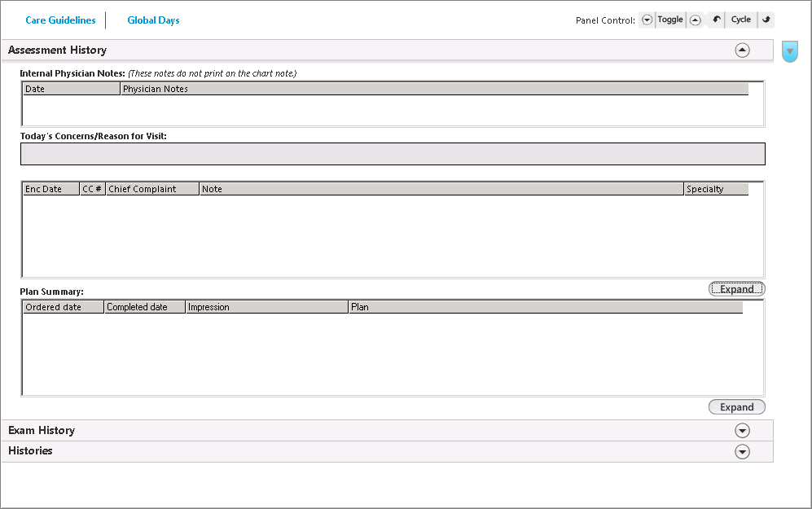Image resolution: width=812 pixels, height=509 pixels.
Task: Click the Specialty column header
Action: [x=717, y=189]
